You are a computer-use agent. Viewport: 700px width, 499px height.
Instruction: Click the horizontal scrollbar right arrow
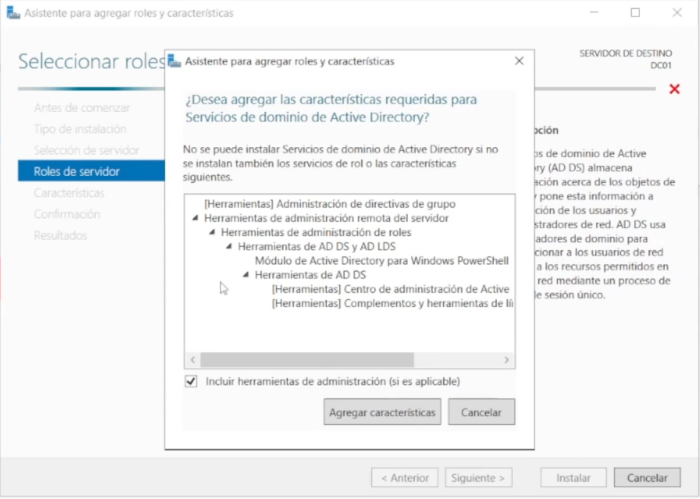[x=506, y=360]
